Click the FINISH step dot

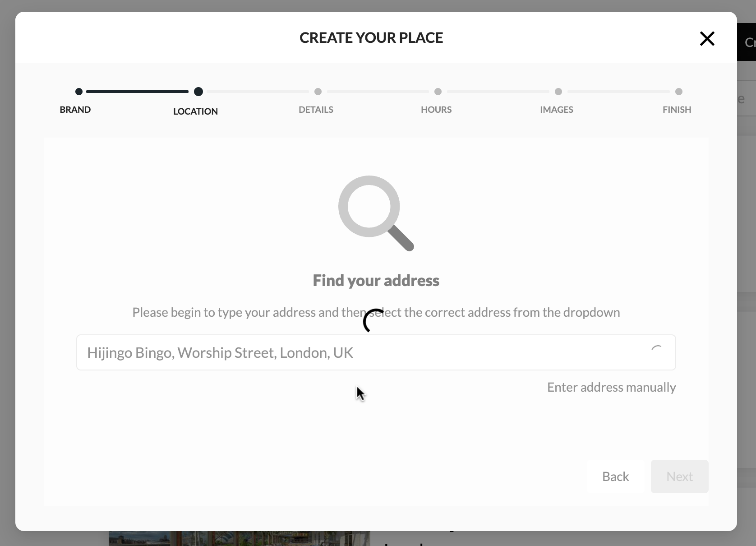679,92
